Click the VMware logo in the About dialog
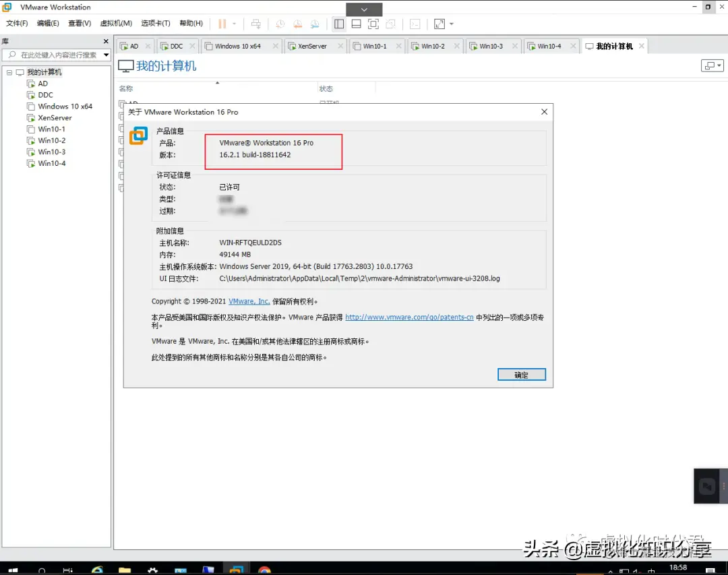Viewport: 728px width, 575px height. tap(138, 135)
